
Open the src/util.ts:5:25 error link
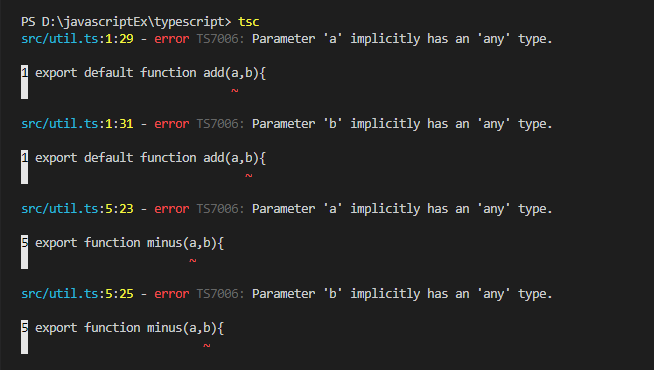point(77,294)
